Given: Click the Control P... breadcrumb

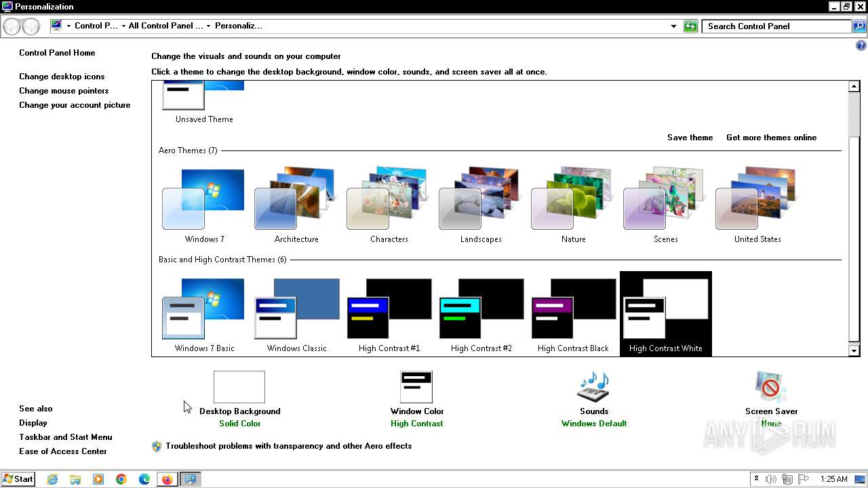Looking at the screenshot, I should pos(96,26).
